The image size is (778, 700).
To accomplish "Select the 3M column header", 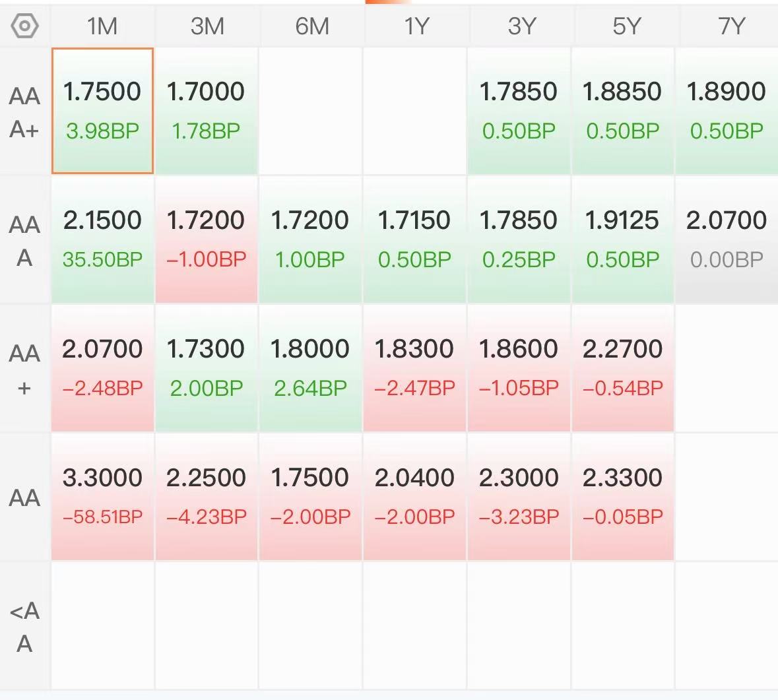I will 207,26.
